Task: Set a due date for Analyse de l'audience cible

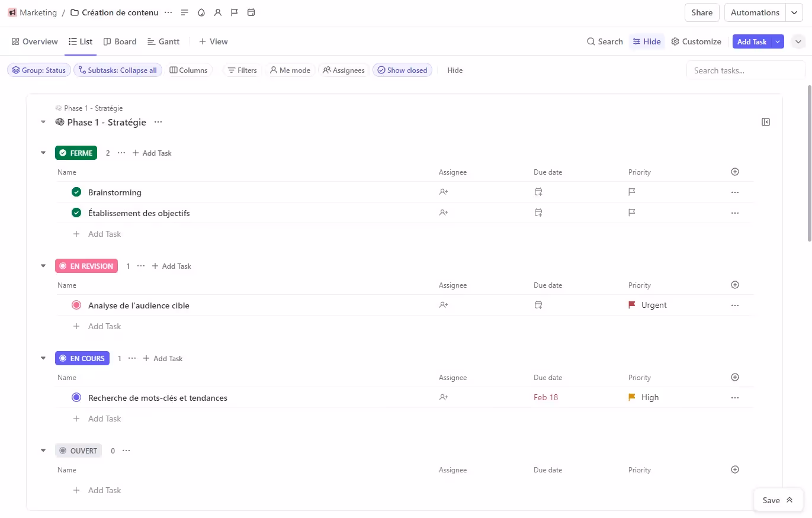Action: [538, 305]
